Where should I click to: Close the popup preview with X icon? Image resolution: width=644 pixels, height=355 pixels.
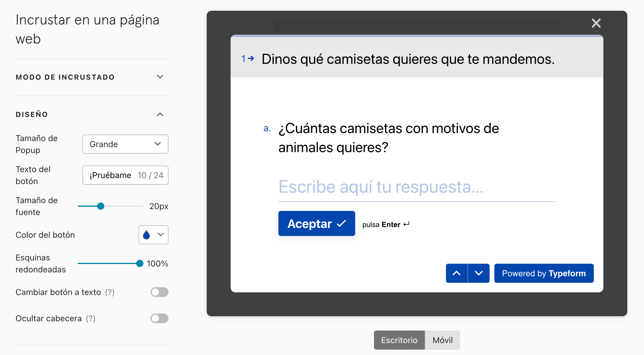[x=596, y=23]
